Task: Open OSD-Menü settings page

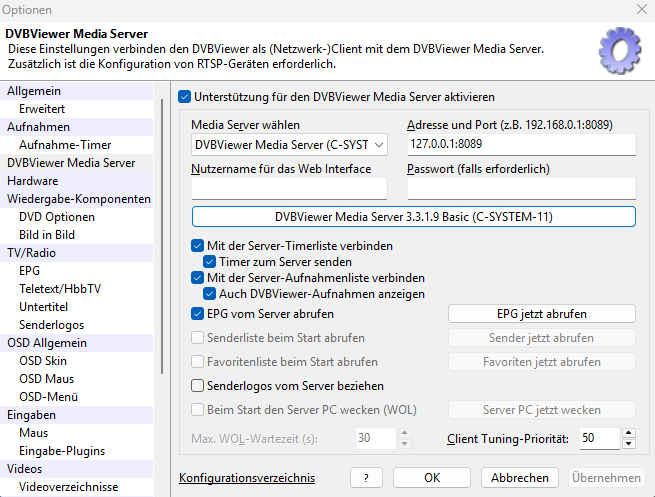Action: (76, 396)
